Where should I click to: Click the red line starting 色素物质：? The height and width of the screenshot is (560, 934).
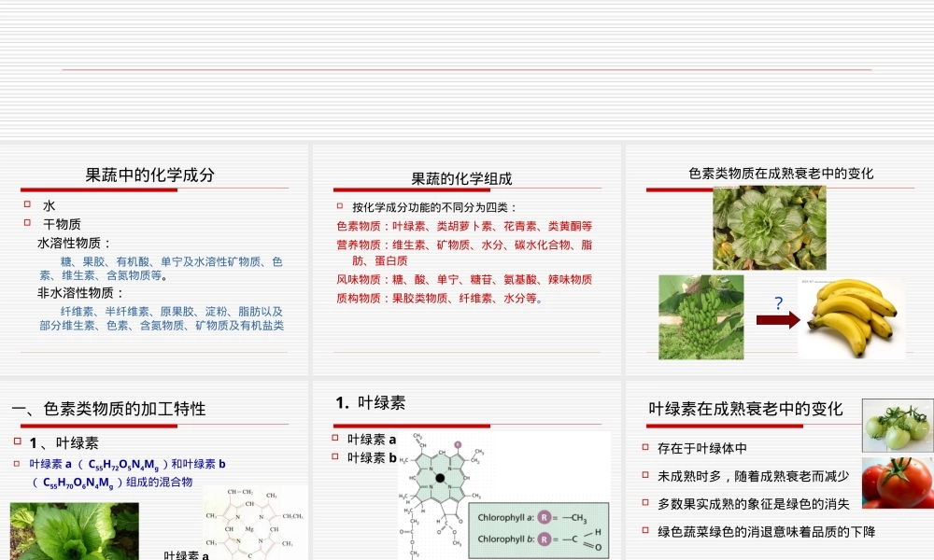click(x=464, y=226)
